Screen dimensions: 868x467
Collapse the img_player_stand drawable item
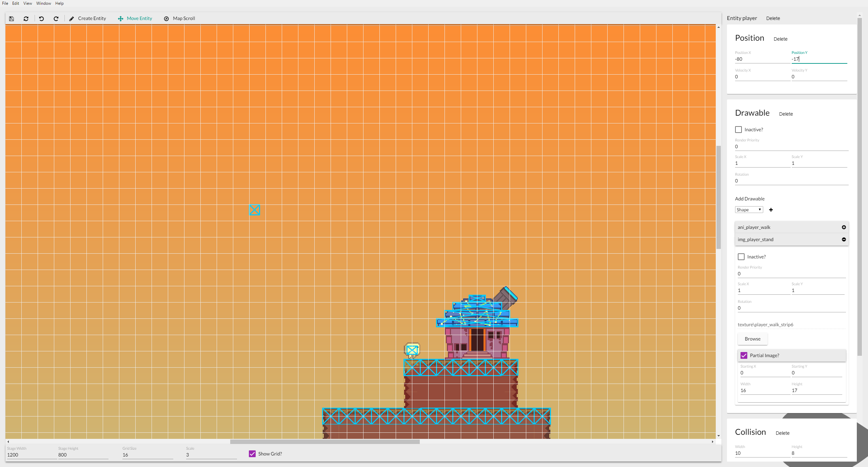click(x=844, y=239)
